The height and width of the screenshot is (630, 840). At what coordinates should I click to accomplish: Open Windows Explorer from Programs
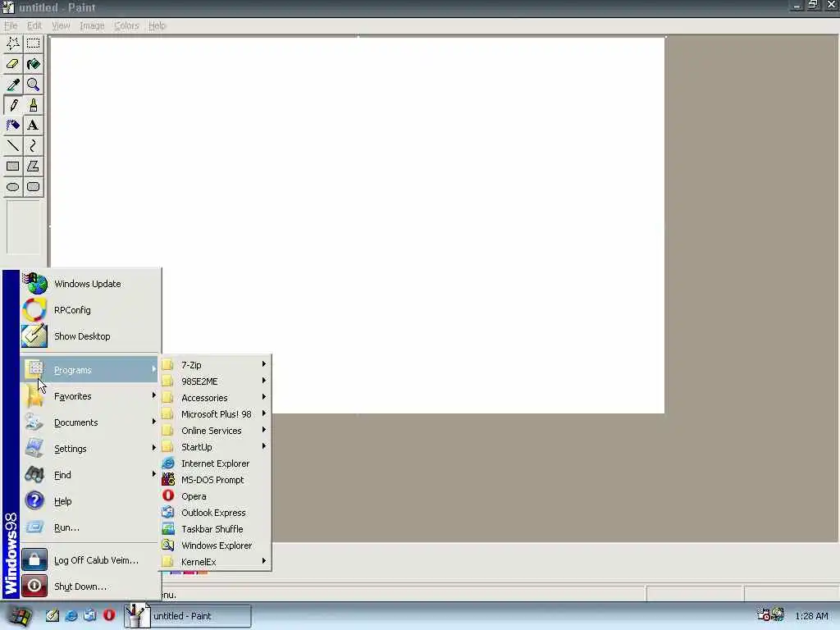[216, 546]
